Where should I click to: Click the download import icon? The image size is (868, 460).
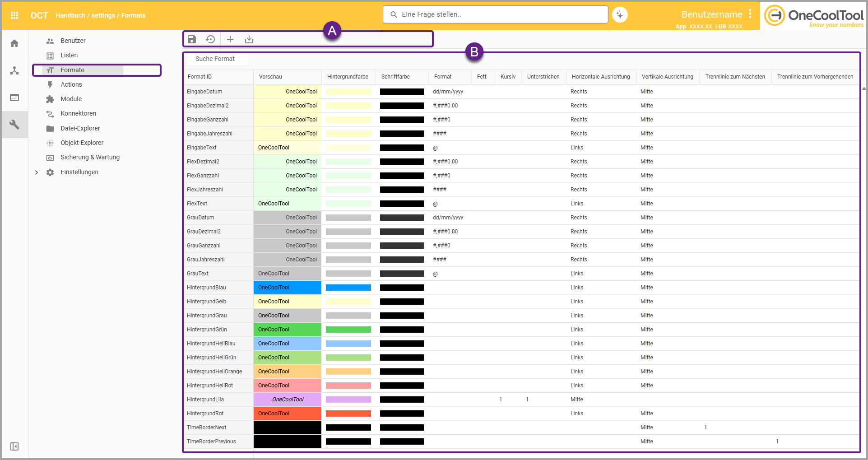click(249, 39)
